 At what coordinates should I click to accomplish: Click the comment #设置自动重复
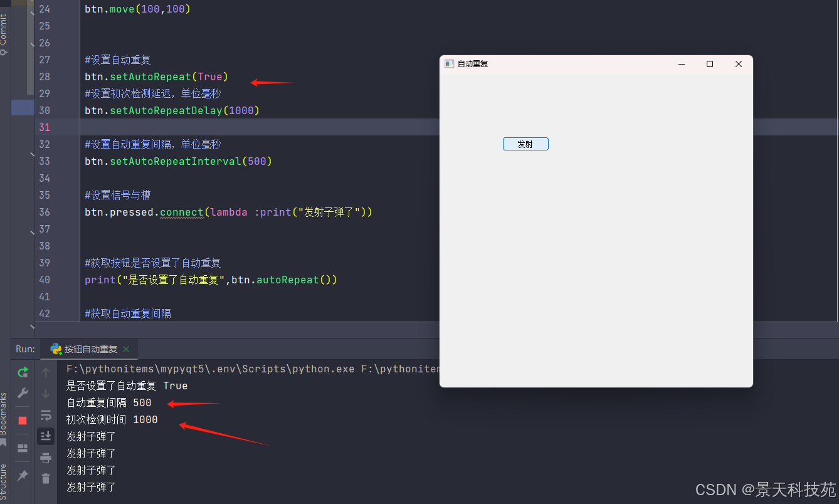pyautogui.click(x=118, y=60)
